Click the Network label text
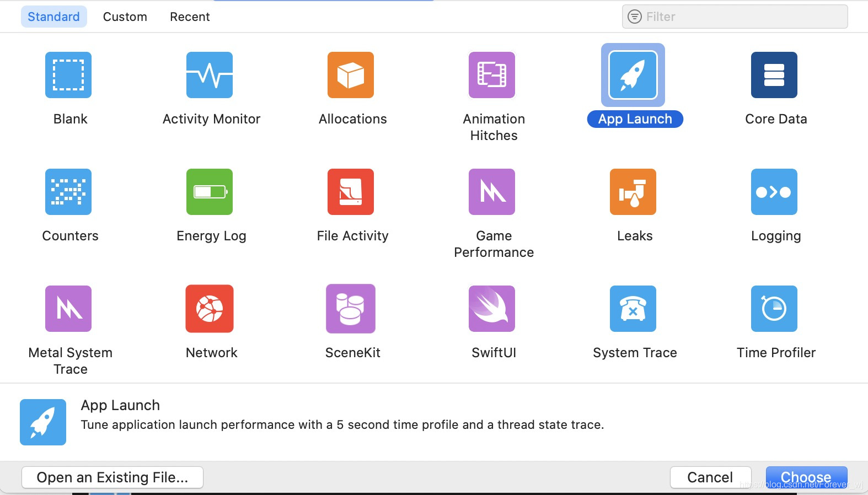The image size is (868, 495). pos(212,353)
